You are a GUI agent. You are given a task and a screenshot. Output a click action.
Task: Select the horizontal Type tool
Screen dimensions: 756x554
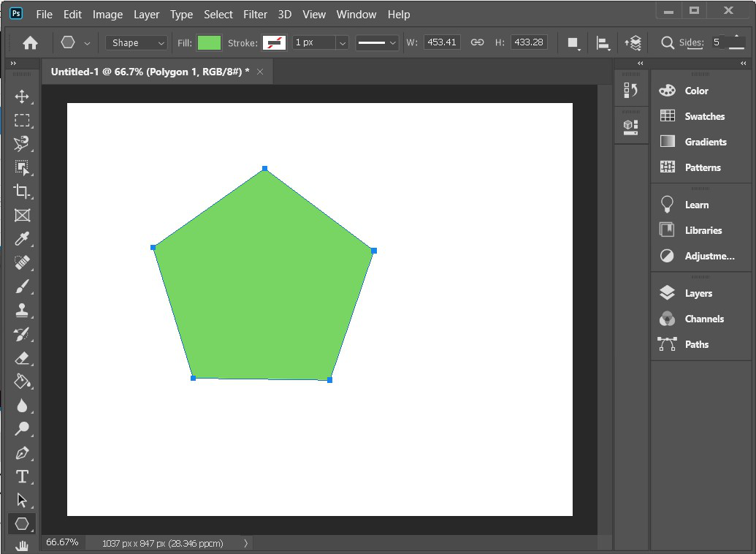22,477
